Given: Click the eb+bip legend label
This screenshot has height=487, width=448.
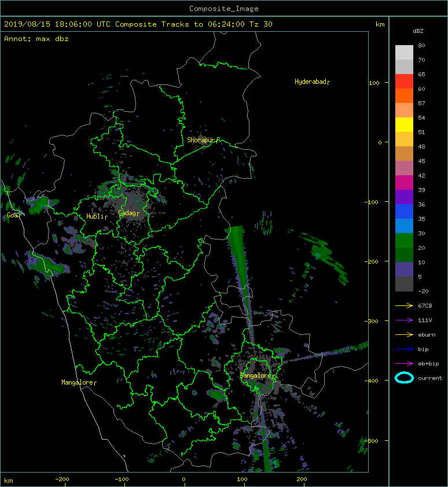Looking at the screenshot, I should (x=428, y=364).
